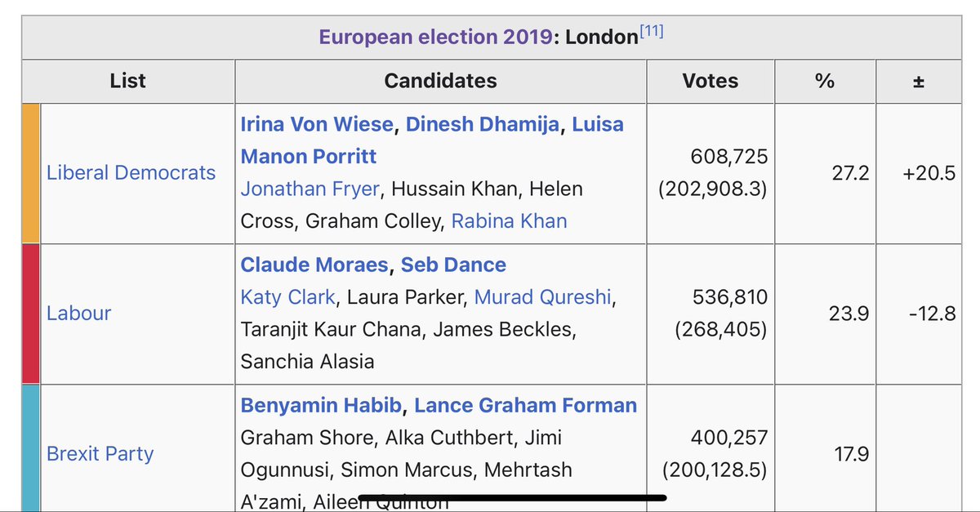Click the orange Liberal Democrats color bar
This screenshot has height=512, width=980.
(31, 173)
